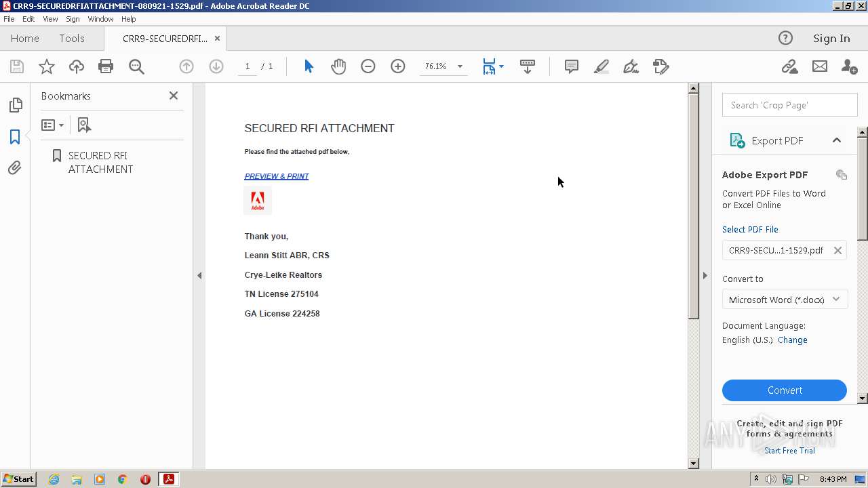Activate the Hand pan tool

[338, 66]
